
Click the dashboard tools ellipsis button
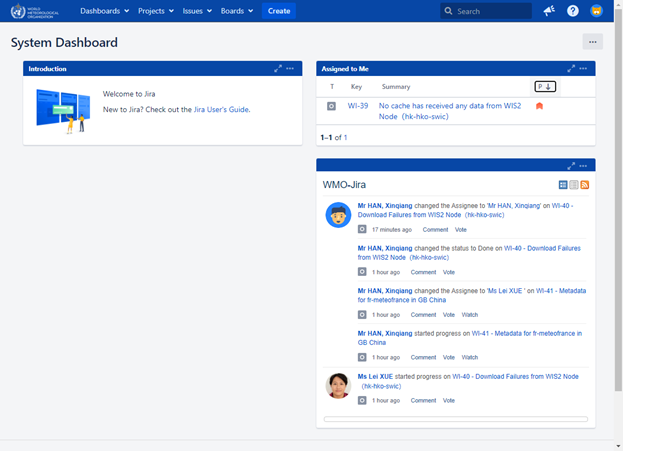[593, 42]
